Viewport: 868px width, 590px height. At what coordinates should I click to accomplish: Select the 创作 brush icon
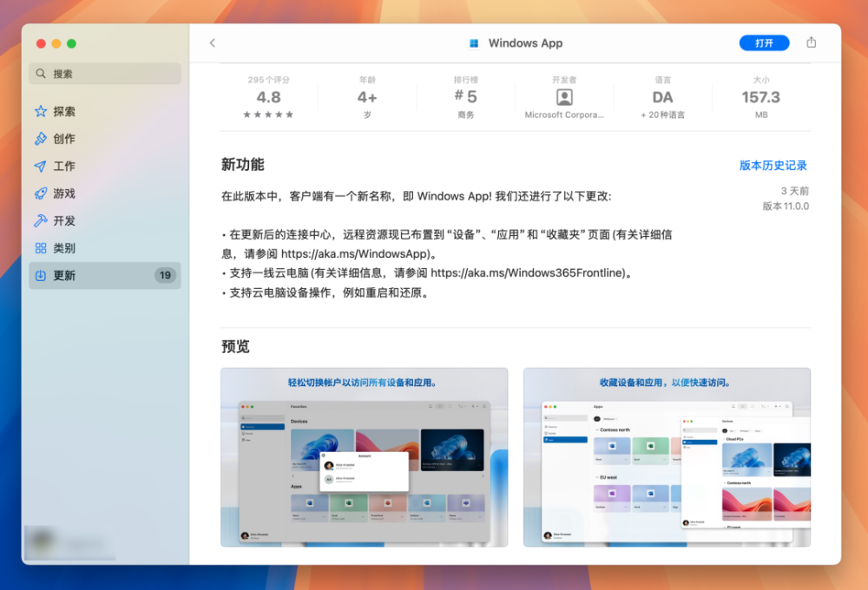coord(41,139)
